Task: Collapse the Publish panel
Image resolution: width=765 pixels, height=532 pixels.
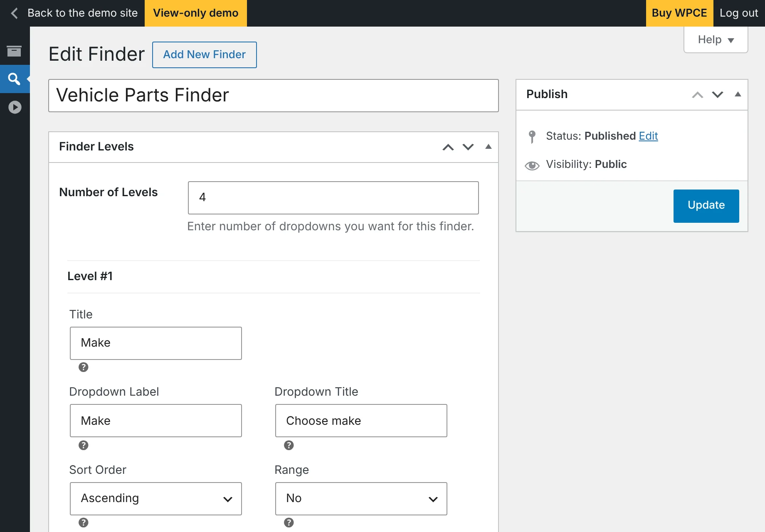Action: pos(738,94)
